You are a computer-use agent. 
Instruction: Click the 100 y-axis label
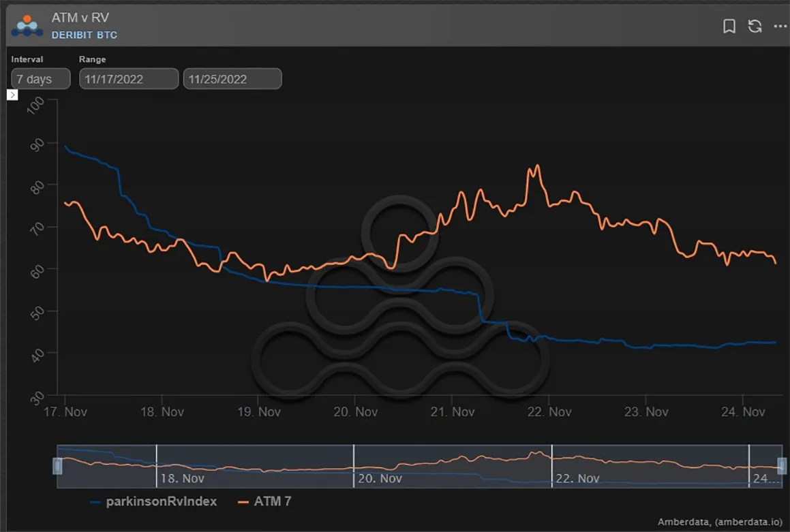click(x=35, y=106)
